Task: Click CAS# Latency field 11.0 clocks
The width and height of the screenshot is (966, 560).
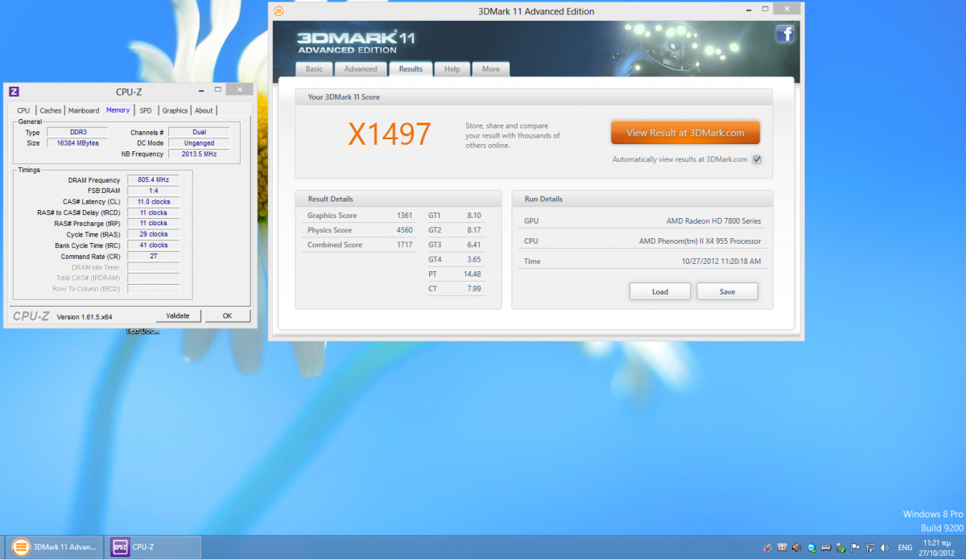Action: click(153, 202)
